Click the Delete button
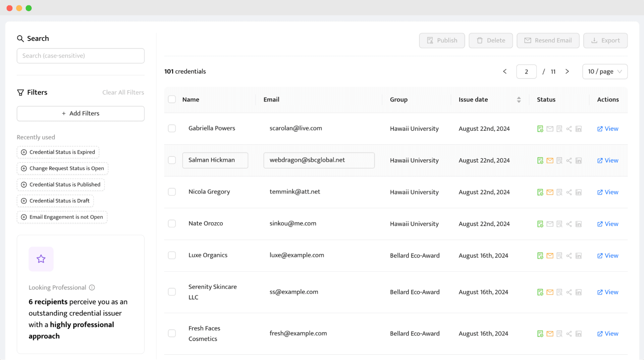This screenshot has width=644, height=360. point(491,41)
